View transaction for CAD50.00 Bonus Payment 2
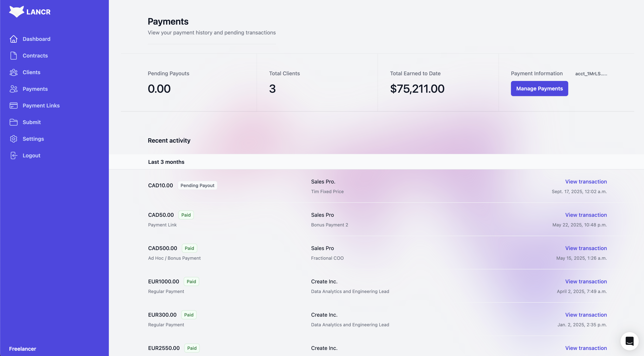The height and width of the screenshot is (356, 644). click(x=586, y=215)
